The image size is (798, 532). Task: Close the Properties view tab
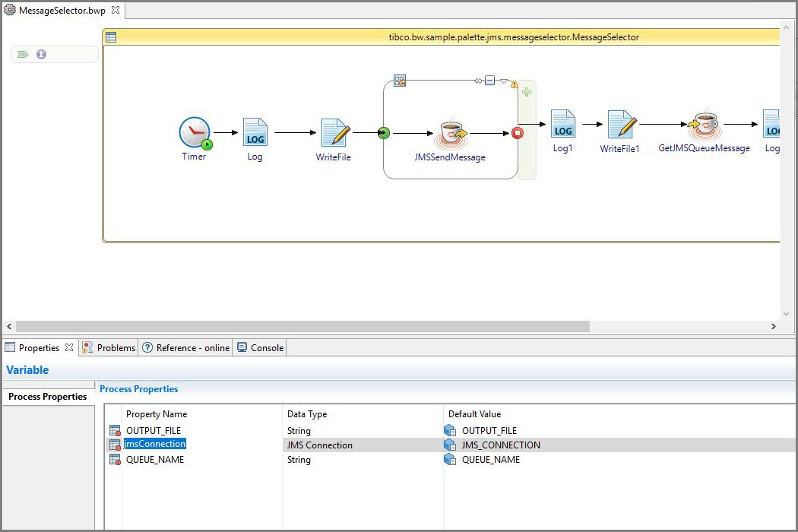pyautogui.click(x=69, y=347)
